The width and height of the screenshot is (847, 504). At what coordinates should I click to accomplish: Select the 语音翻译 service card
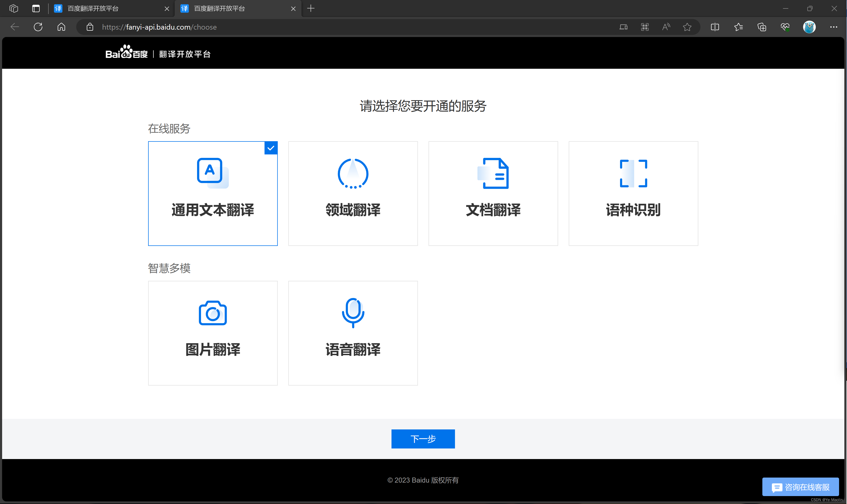(353, 333)
